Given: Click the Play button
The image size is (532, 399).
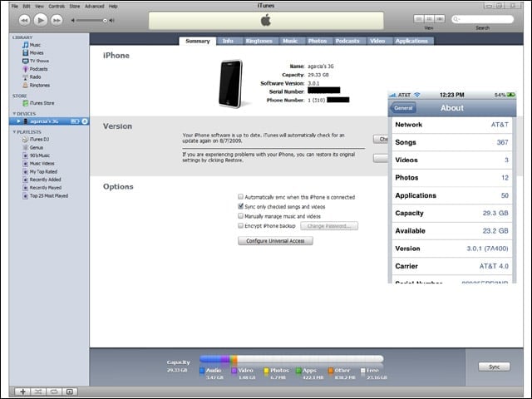Looking at the screenshot, I should (x=41, y=20).
